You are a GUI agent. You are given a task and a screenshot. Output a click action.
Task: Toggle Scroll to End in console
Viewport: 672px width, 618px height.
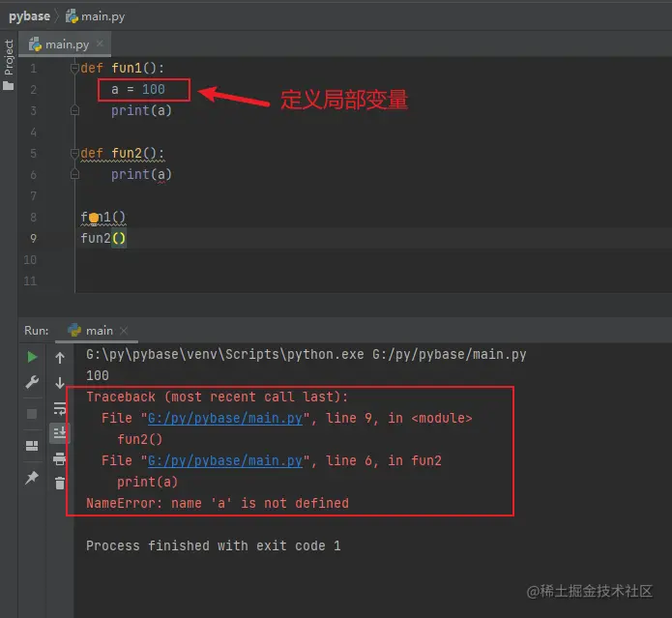60,433
